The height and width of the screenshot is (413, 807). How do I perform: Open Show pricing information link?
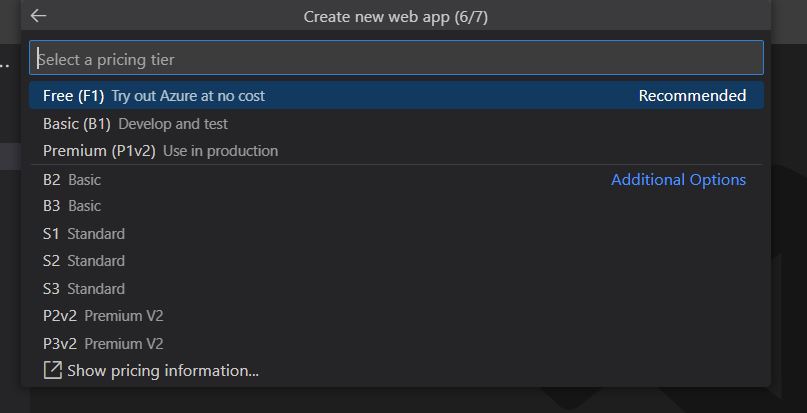163,371
